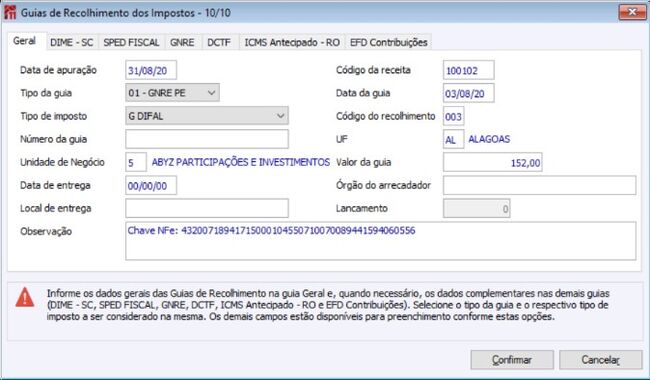Viewport: 650px width, 380px height.
Task: Click the Número da guia label
Action: 53,139
